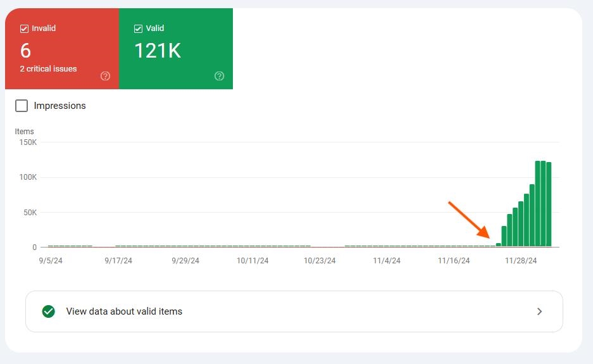Screen dimensions: 593x364
Task: Click the 2 critical issues text
Action: coord(48,69)
